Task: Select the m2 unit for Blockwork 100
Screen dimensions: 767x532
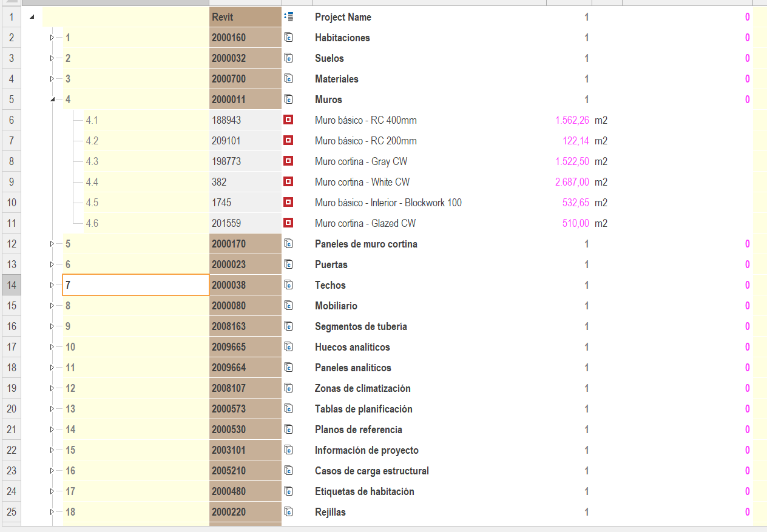Action: coord(601,203)
